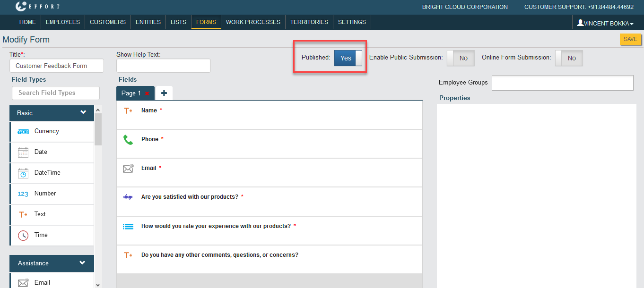Viewport: 644px width, 288px height.
Task: Go to the Customers menu
Action: [x=108, y=22]
